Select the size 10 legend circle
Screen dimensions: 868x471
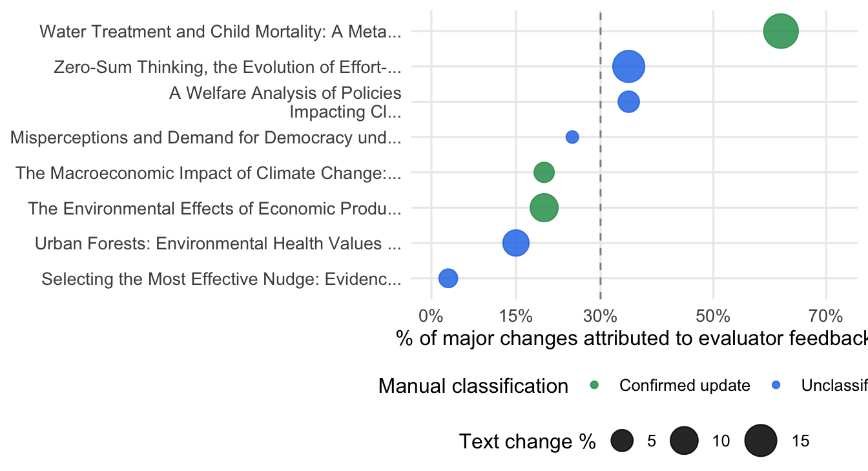tap(685, 441)
